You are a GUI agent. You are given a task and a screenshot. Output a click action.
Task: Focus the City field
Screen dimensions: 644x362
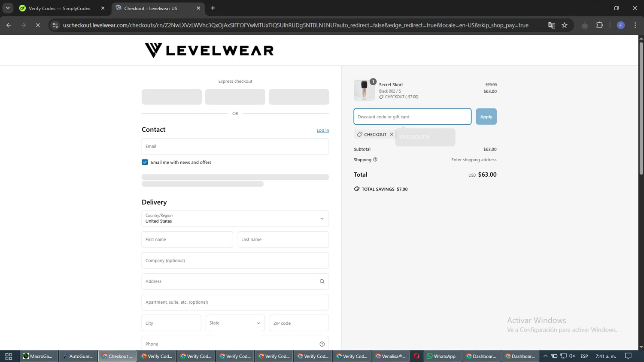(171, 323)
